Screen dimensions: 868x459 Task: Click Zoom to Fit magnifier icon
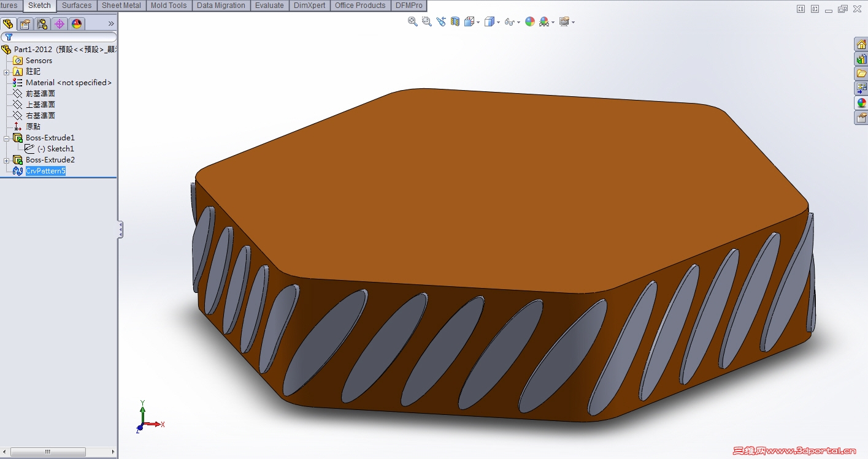pyautogui.click(x=413, y=21)
